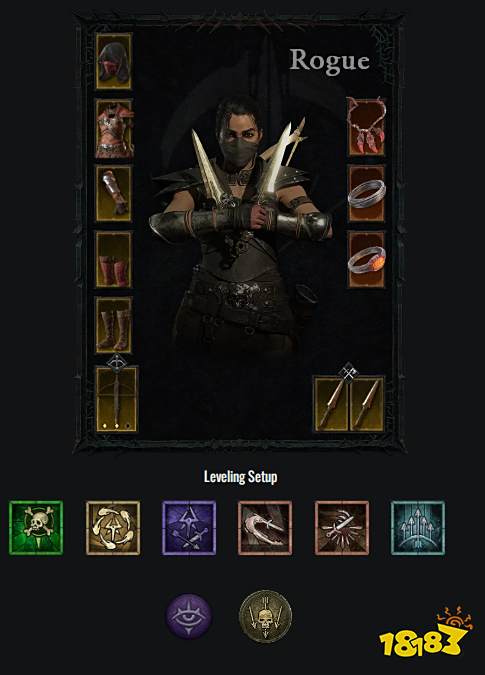Select the curved blade slash skill
Viewport: 485px width, 675px height.
click(x=265, y=528)
